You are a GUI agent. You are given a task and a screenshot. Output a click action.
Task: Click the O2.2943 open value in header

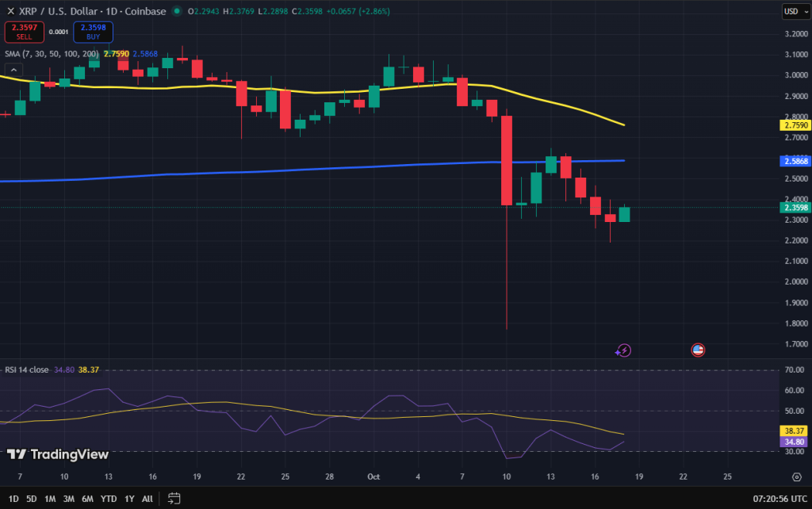(204, 11)
